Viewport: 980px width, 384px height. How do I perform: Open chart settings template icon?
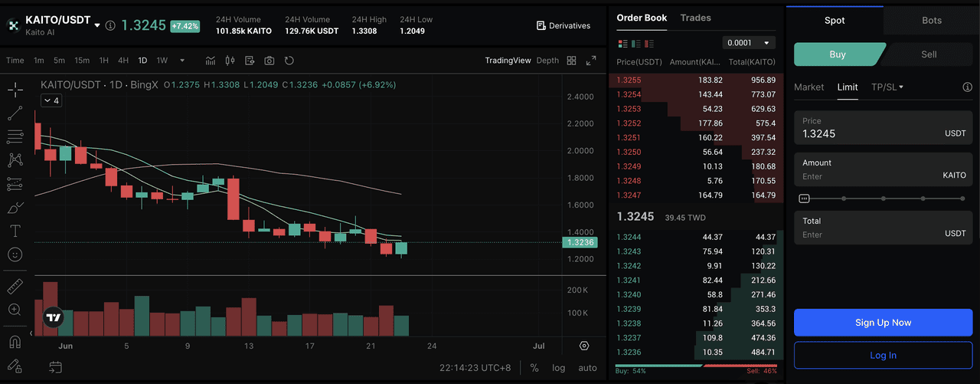coord(250,61)
